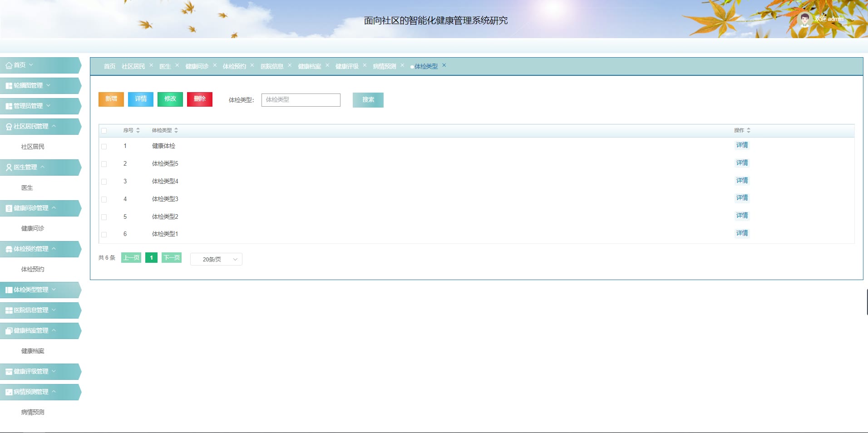Expand the 首页 sidebar menu
This screenshot has height=433, width=868.
click(31, 65)
